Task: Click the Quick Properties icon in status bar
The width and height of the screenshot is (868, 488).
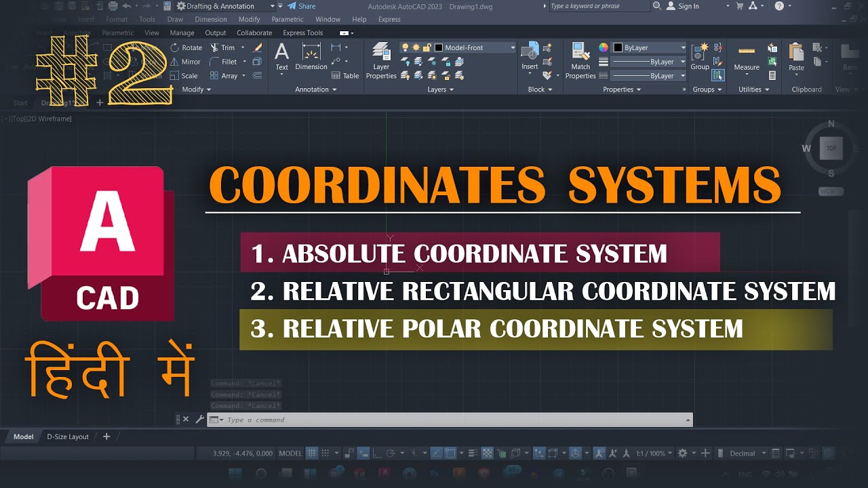Action: pos(776,453)
